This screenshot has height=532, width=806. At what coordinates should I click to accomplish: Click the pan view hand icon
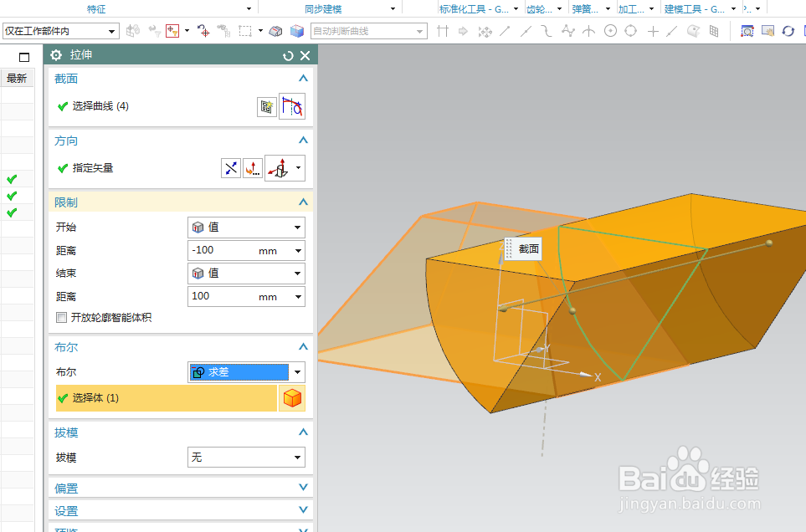coord(767,31)
